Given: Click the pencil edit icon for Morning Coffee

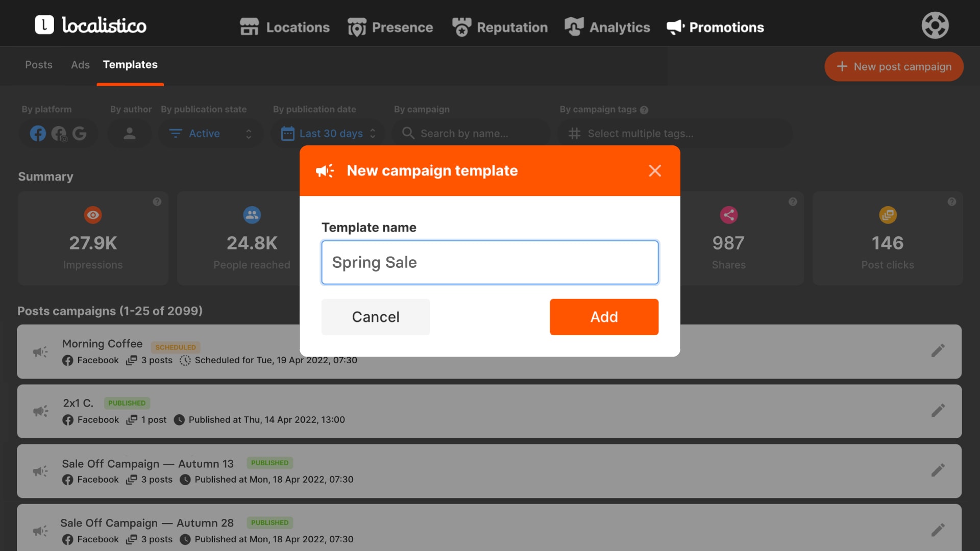Looking at the screenshot, I should [x=938, y=351].
